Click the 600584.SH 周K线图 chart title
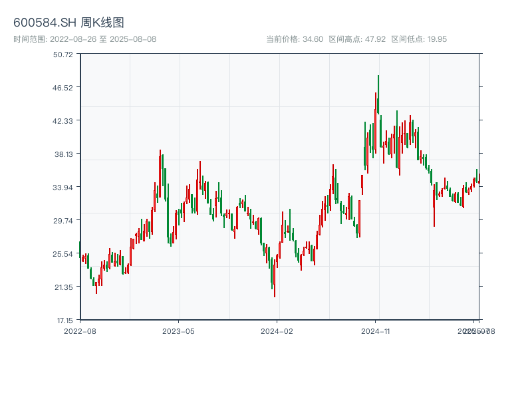Viewport: 532px width, 399px height. [x=68, y=23]
